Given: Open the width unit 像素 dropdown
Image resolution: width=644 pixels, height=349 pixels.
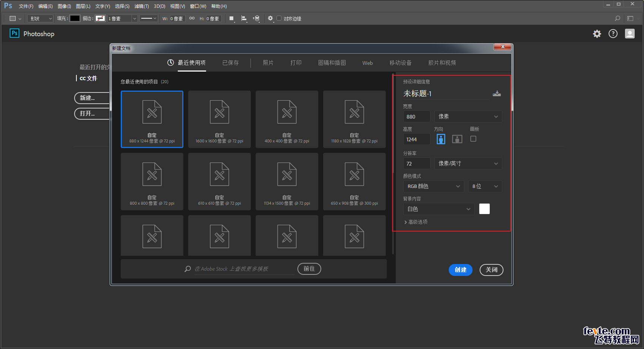Looking at the screenshot, I should click(x=468, y=117).
